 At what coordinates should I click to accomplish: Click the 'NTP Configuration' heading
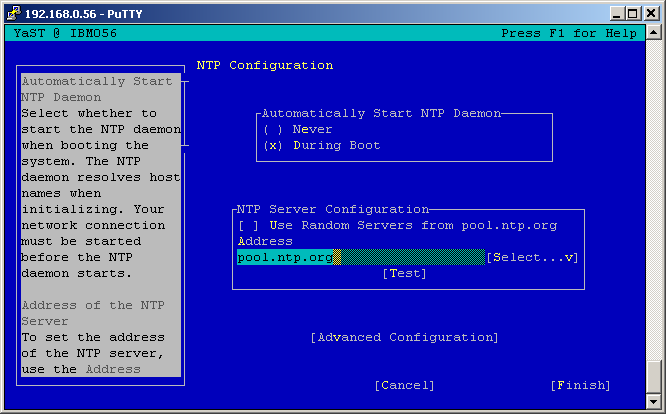[x=265, y=65]
